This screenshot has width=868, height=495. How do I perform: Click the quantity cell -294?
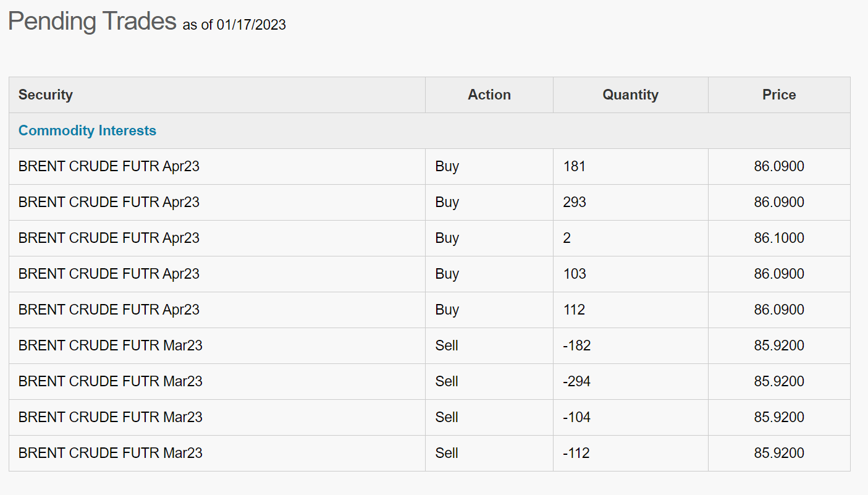(x=576, y=381)
